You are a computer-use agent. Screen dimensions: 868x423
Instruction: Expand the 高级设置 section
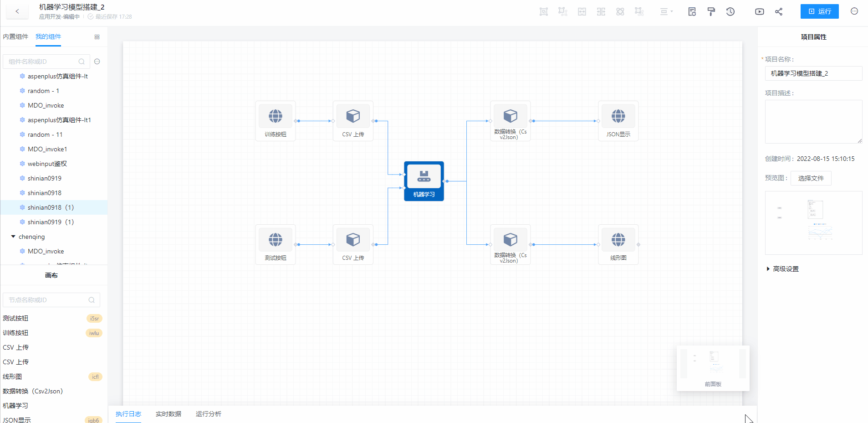coord(785,269)
